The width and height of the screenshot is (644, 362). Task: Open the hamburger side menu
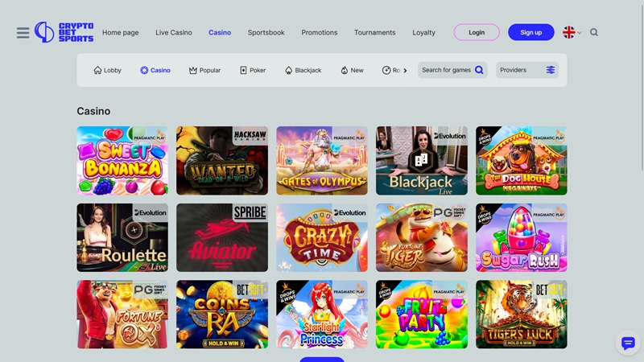(23, 32)
